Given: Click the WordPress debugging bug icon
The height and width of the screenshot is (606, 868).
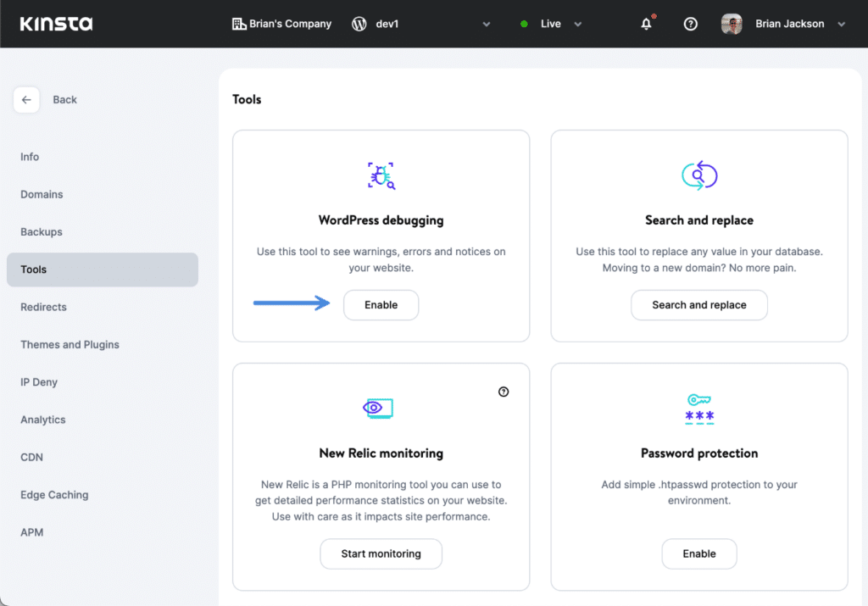Looking at the screenshot, I should point(381,176).
